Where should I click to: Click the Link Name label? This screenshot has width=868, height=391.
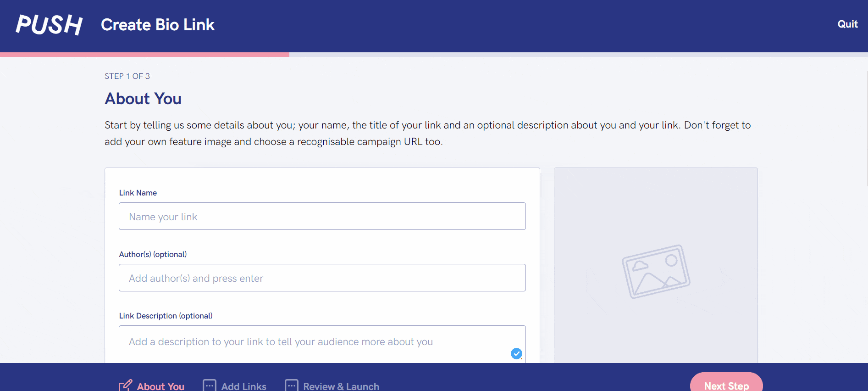138,193
